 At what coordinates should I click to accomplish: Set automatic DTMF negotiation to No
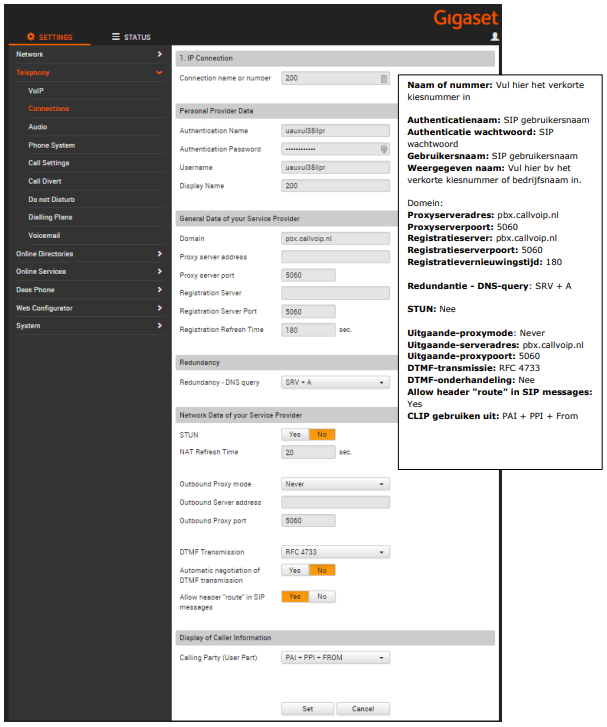pyautogui.click(x=322, y=570)
